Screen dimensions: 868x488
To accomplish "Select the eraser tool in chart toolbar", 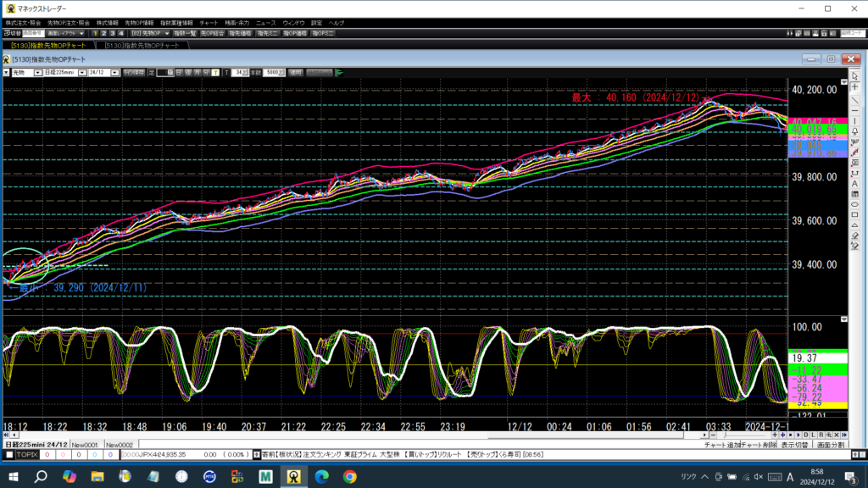I will [x=854, y=236].
